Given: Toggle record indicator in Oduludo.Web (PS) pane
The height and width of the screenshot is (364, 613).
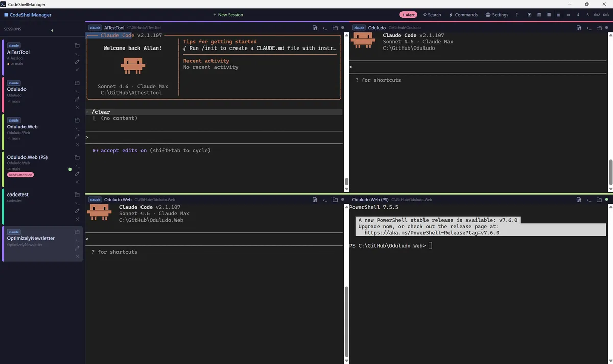Looking at the screenshot, I should tap(607, 200).
